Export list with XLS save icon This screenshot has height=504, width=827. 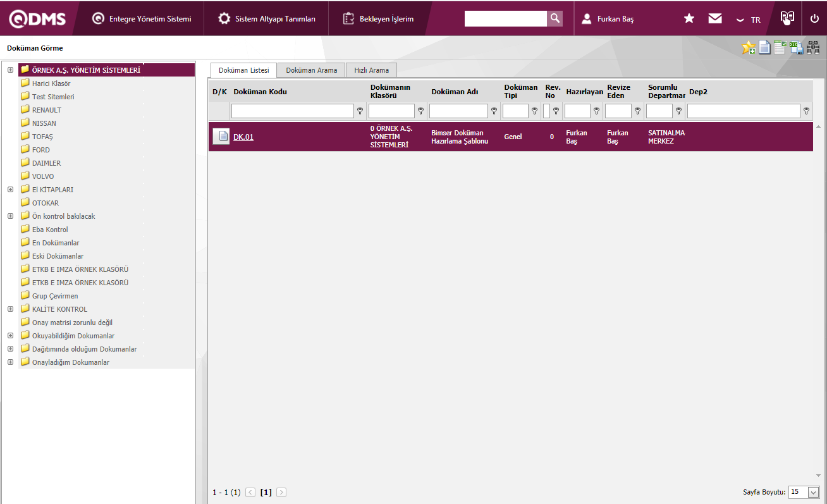[797, 47]
